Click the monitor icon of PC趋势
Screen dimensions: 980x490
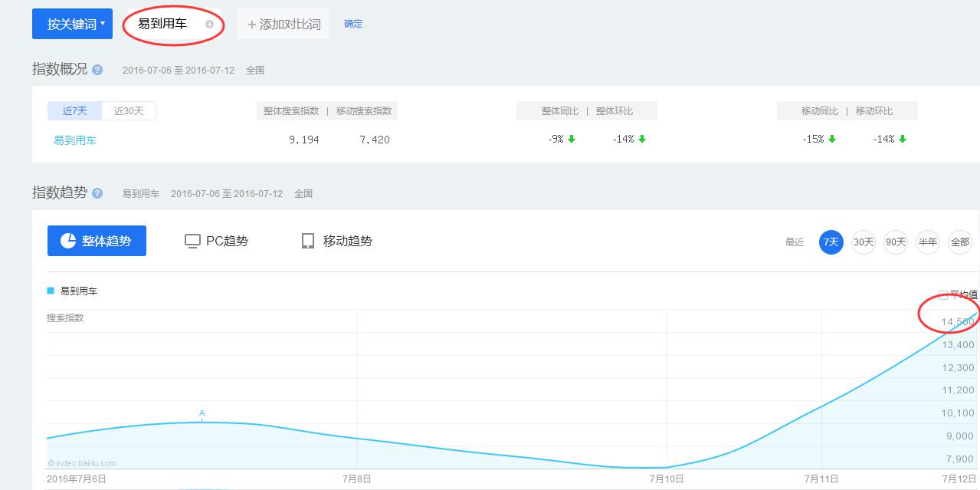pos(192,241)
